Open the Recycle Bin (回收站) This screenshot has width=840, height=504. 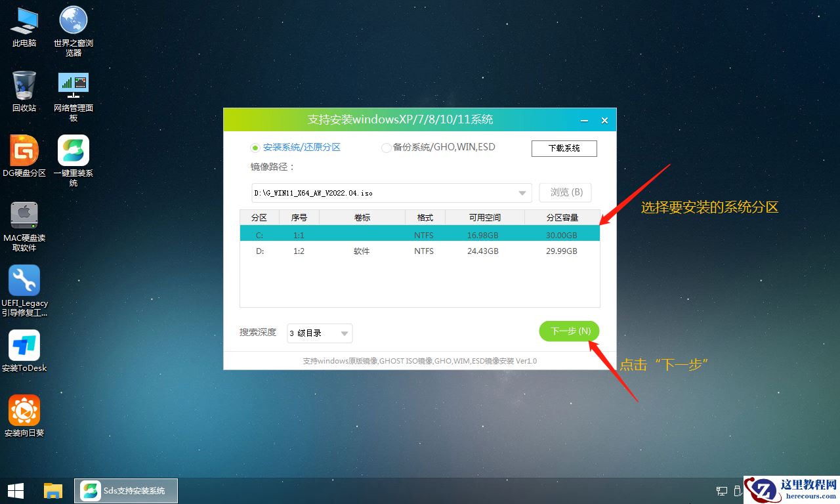pyautogui.click(x=24, y=84)
